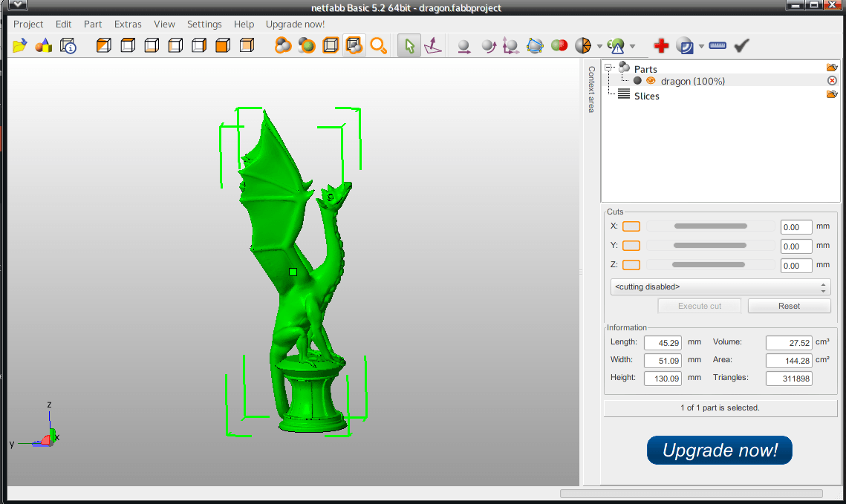Select the Zoom magnifier tool
This screenshot has height=504, width=846.
(379, 45)
